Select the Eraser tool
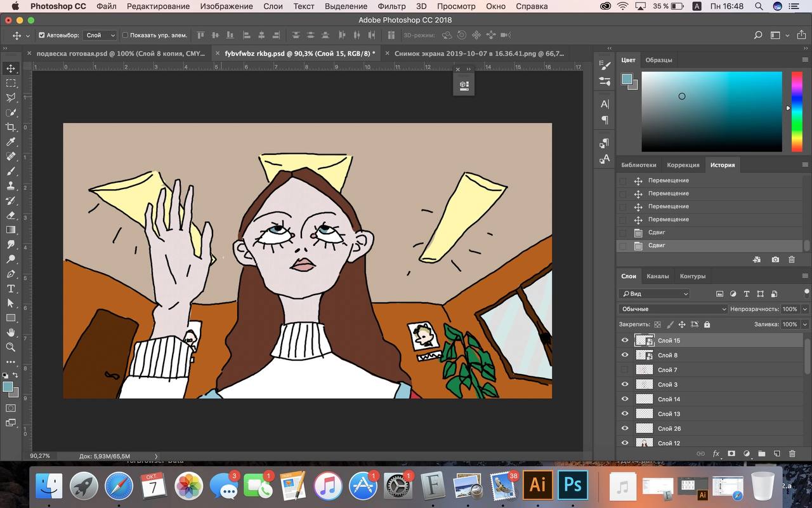 tap(11, 215)
